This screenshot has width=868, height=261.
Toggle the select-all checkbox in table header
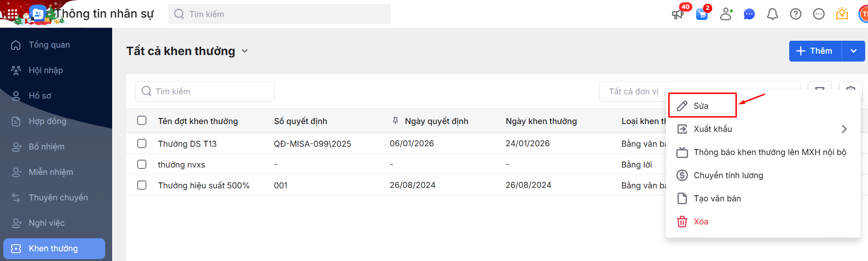coord(142,121)
